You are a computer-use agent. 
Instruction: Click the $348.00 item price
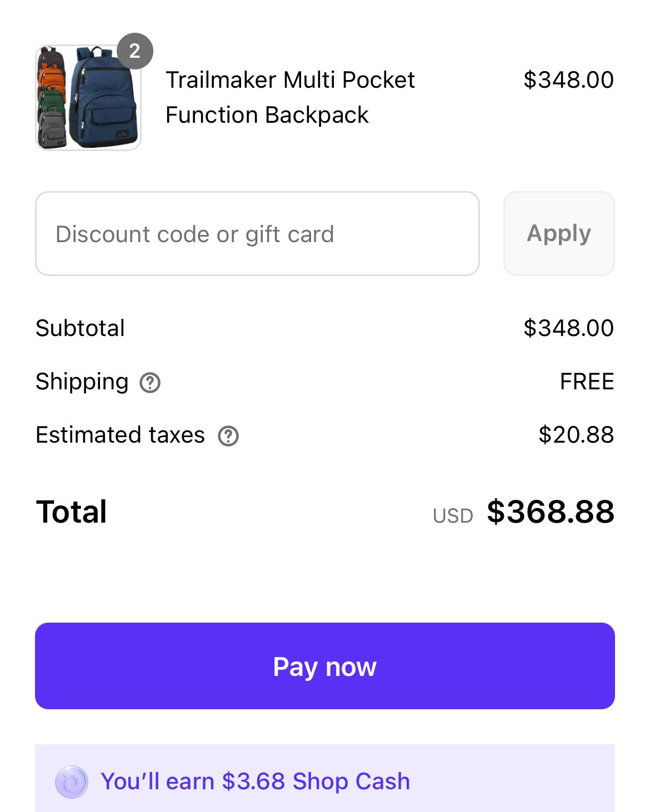click(568, 80)
